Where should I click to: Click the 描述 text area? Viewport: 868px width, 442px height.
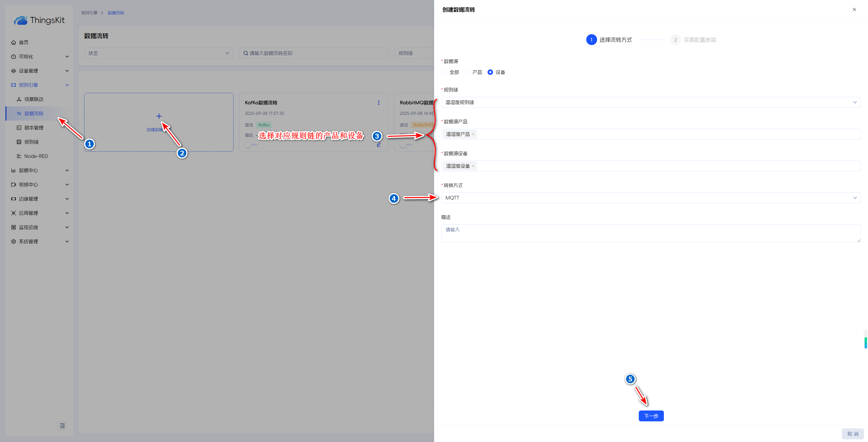pyautogui.click(x=650, y=233)
